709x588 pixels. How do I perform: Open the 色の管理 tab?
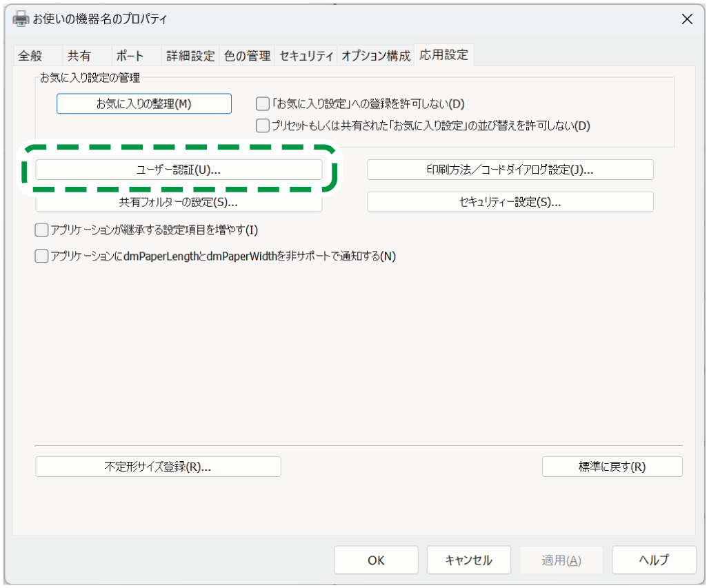[x=247, y=56]
